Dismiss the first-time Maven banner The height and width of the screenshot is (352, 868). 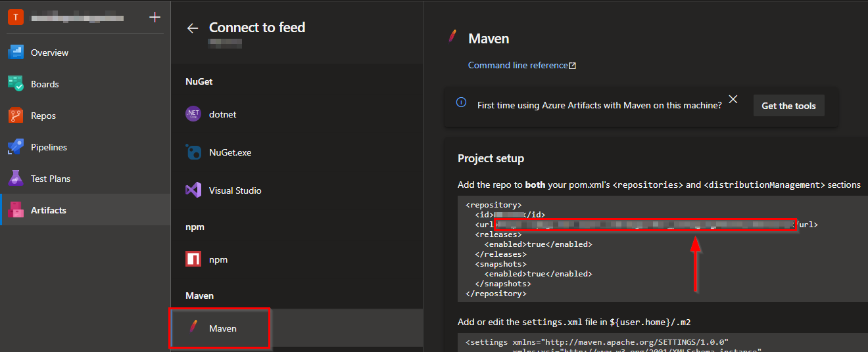click(733, 100)
